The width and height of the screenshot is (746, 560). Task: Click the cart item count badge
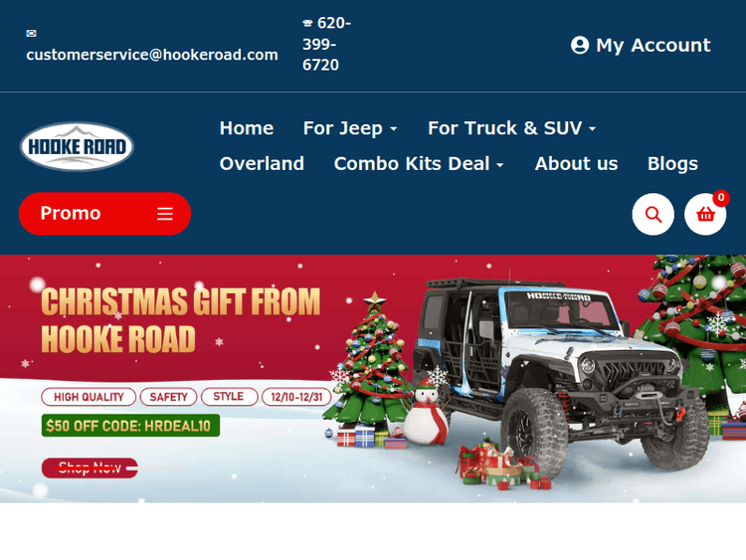coord(721,198)
